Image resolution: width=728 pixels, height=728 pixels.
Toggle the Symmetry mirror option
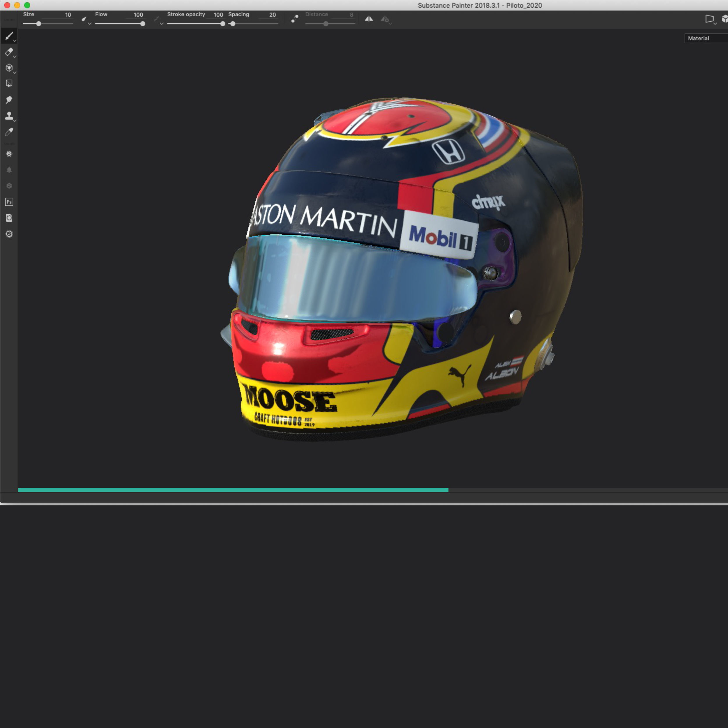369,19
